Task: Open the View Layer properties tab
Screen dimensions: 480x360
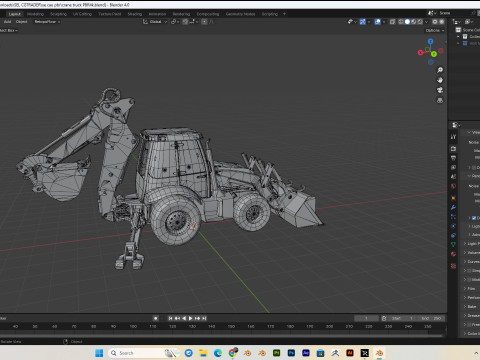Action: pos(453,167)
